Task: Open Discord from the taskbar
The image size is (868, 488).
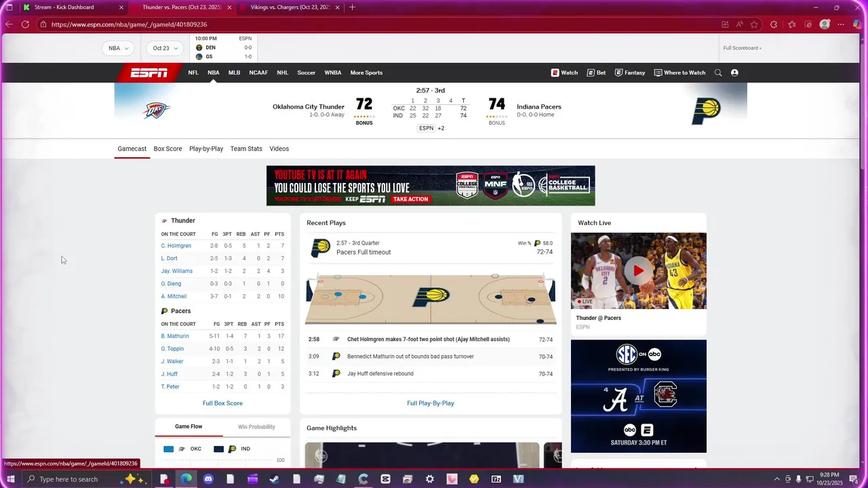Action: pos(208,479)
